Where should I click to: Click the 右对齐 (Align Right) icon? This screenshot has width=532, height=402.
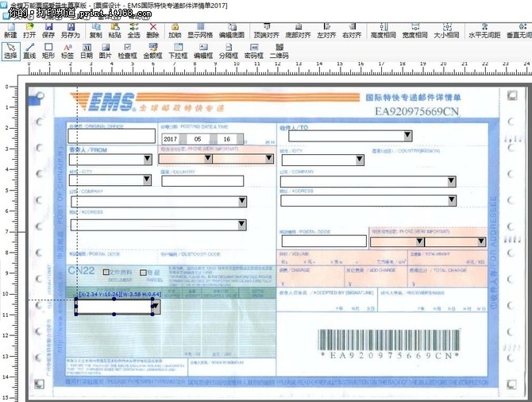click(352, 30)
